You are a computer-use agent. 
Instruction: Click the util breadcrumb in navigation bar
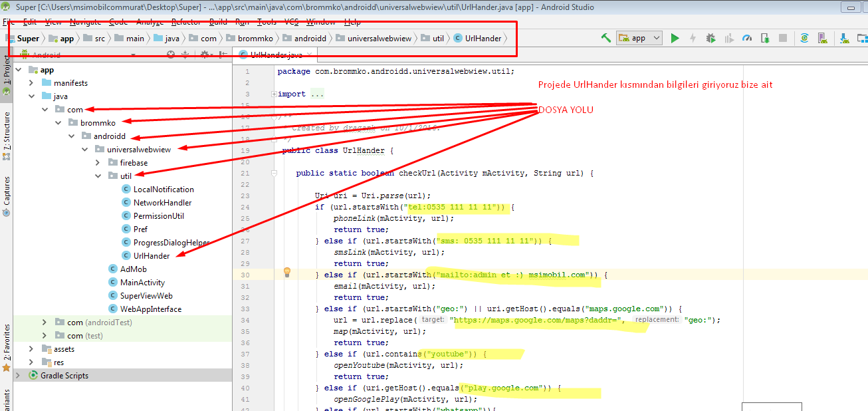[x=433, y=39]
